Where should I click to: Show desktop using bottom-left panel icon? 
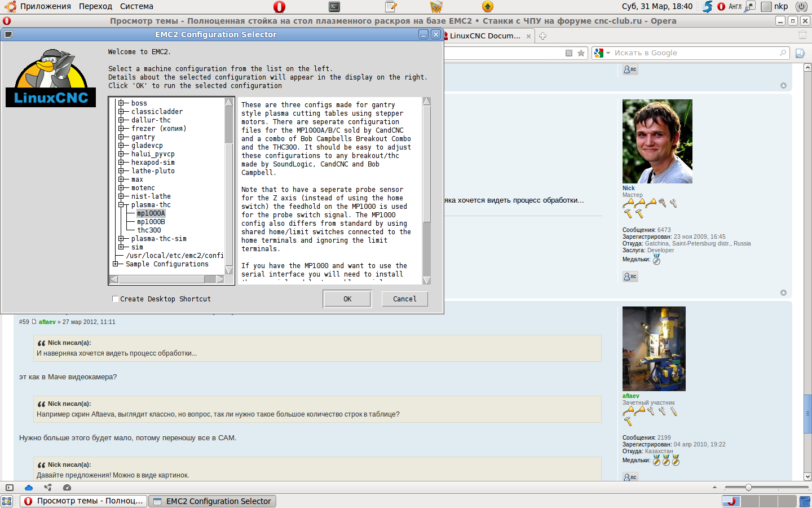point(7,501)
